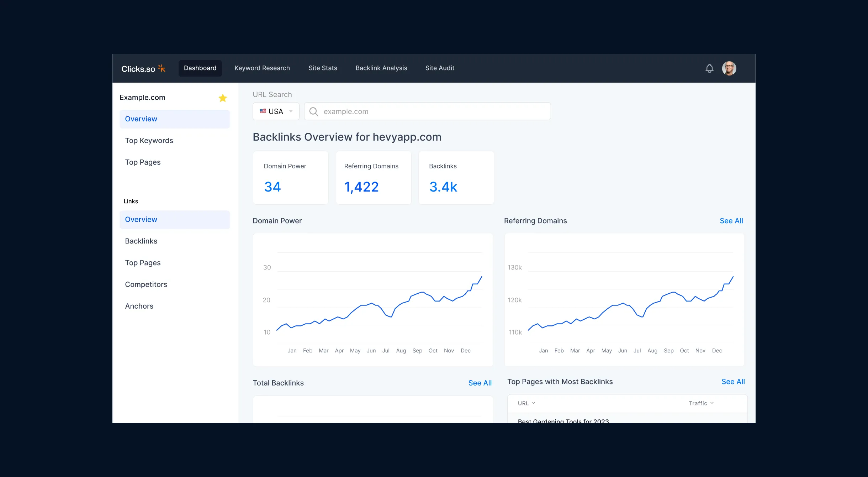Sort by the URL column chevron
Screen dimensions: 868x477
pyautogui.click(x=533, y=403)
